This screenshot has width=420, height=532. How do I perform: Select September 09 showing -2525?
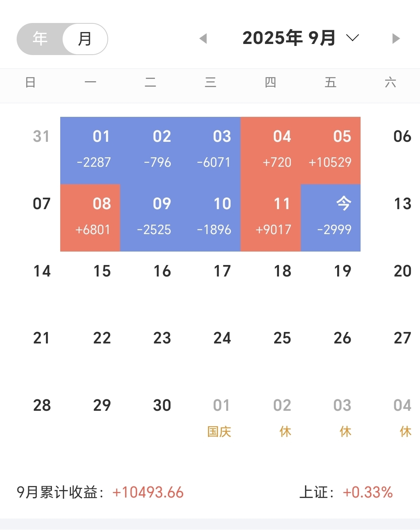click(151, 217)
